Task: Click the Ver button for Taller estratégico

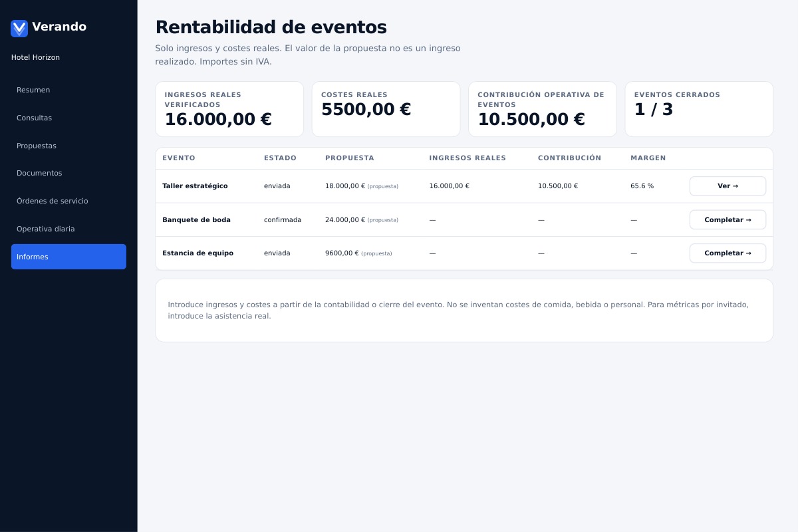Action: (728, 186)
